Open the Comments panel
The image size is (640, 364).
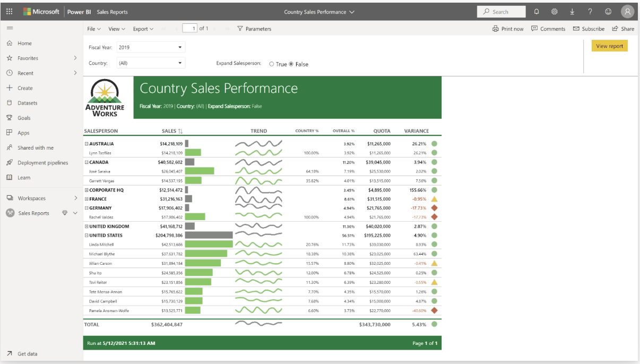click(548, 29)
